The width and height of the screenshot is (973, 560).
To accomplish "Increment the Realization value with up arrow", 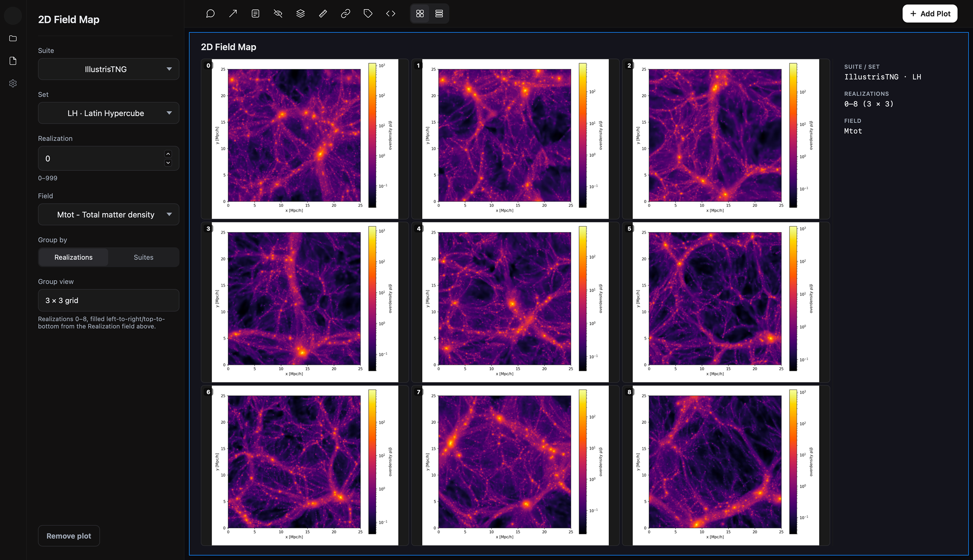I will coord(168,154).
